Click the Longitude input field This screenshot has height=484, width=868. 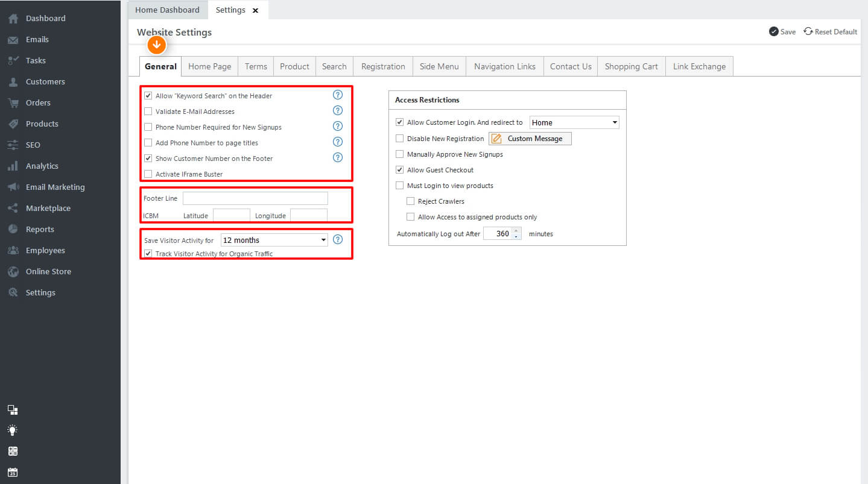click(309, 215)
